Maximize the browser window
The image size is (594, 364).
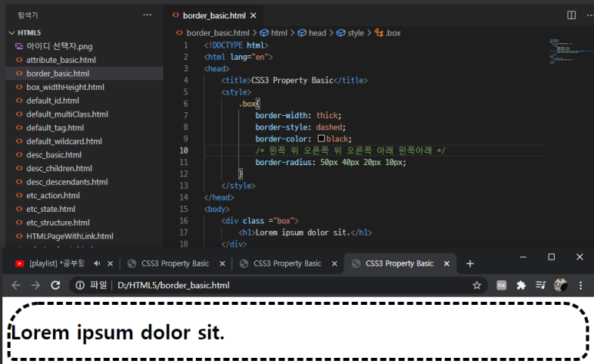click(x=552, y=256)
